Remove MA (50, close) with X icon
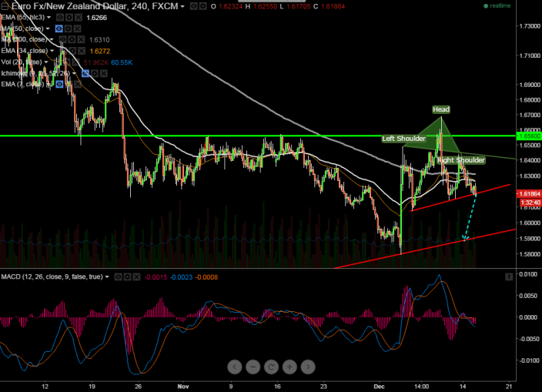542x392 pixels. coord(78,28)
